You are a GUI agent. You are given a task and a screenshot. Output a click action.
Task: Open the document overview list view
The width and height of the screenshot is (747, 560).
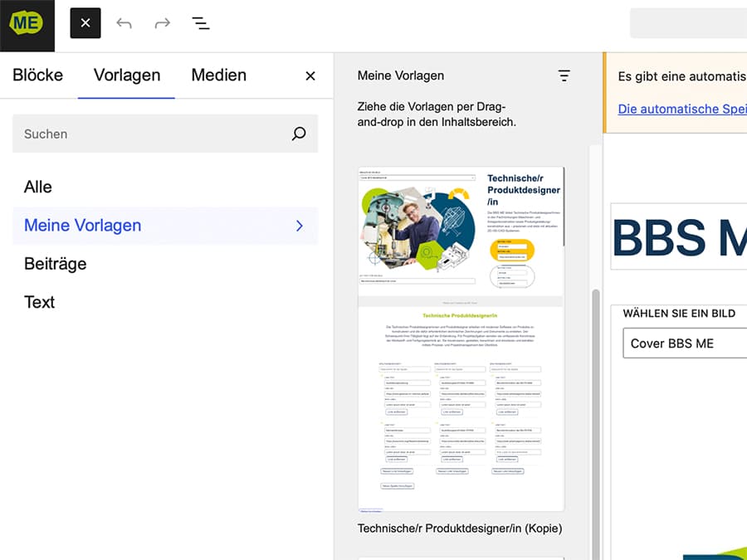click(200, 23)
